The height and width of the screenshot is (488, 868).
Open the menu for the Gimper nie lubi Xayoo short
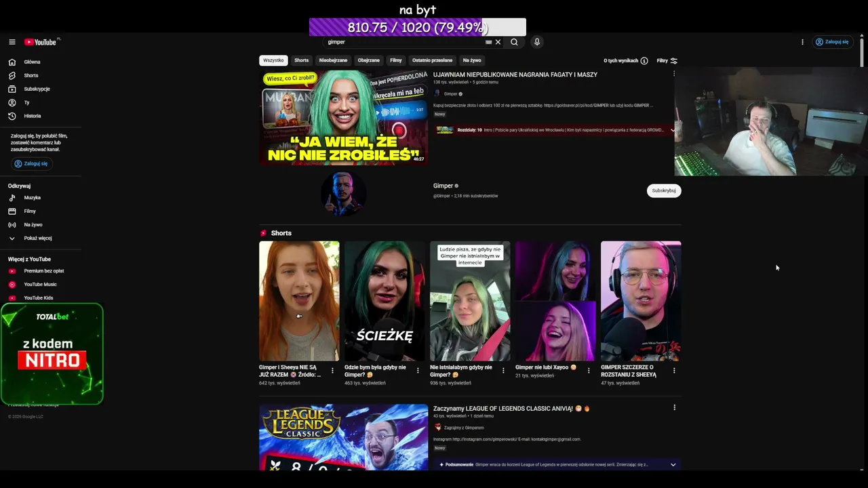tap(589, 371)
